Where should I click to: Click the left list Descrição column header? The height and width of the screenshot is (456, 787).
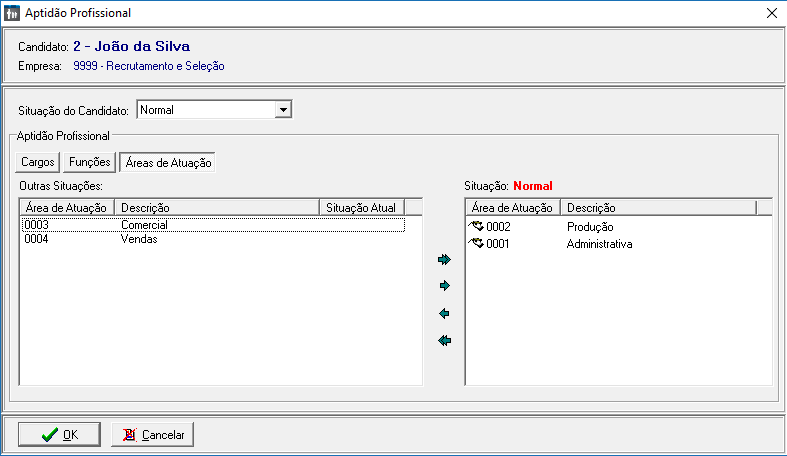(x=216, y=207)
